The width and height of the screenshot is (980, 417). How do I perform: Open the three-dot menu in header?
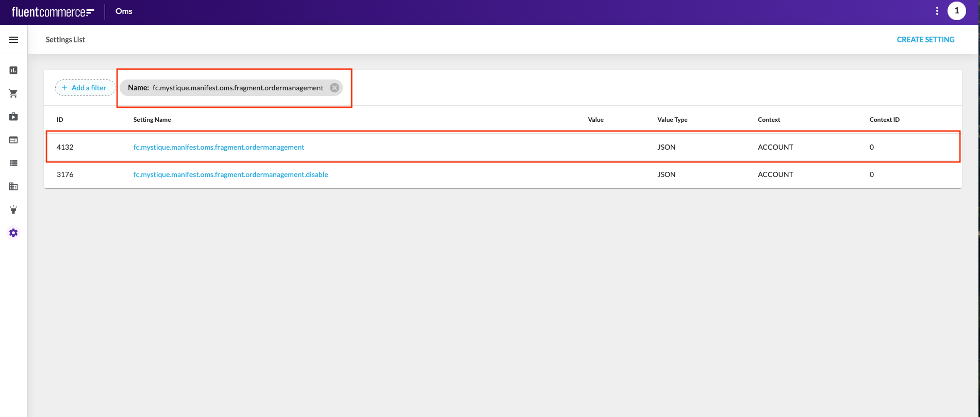pos(937,11)
